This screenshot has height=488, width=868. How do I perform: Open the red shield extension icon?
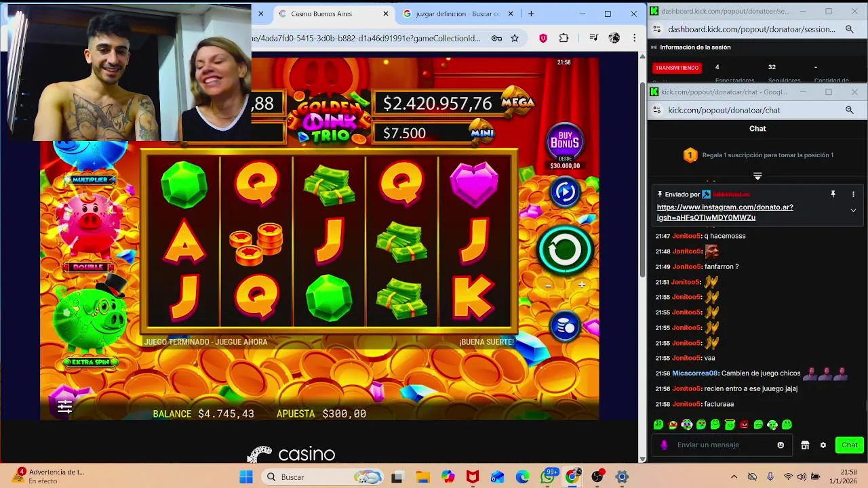(542, 38)
